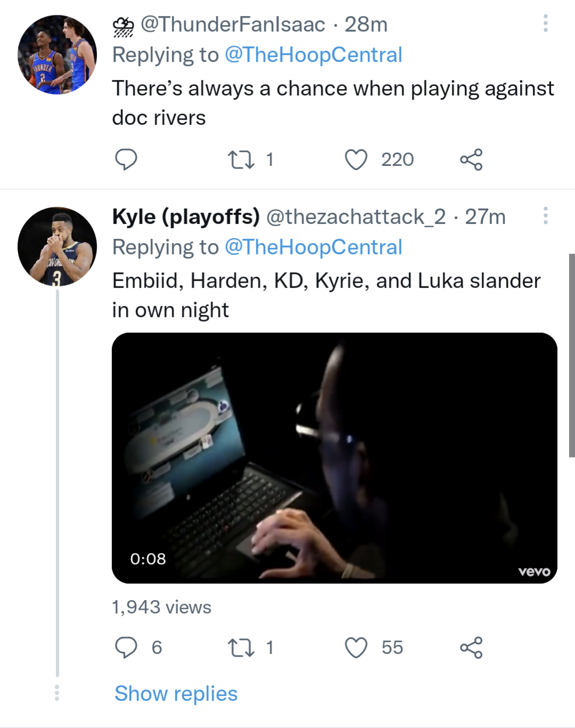575x728 pixels.
Task: Open Kyle (playoffs) display name
Action: (186, 217)
